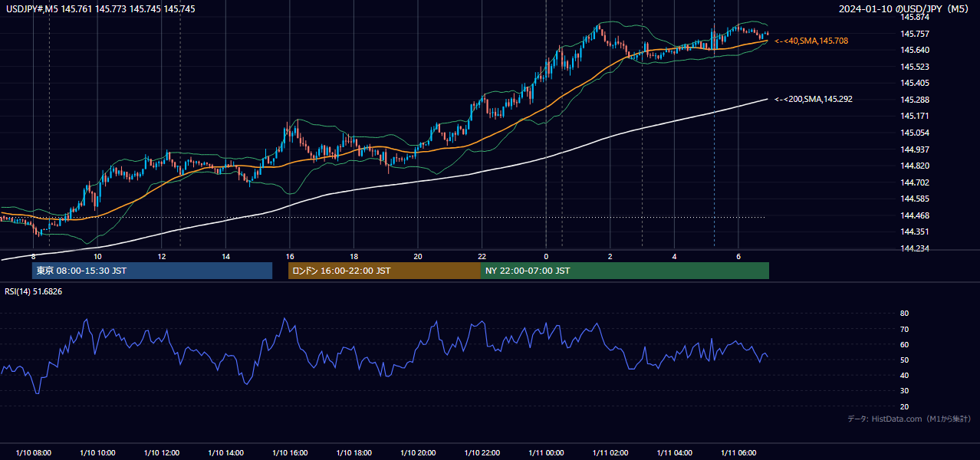Viewport: 980px width, 460px height.
Task: Click price axis value 145.171
Action: click(x=915, y=116)
